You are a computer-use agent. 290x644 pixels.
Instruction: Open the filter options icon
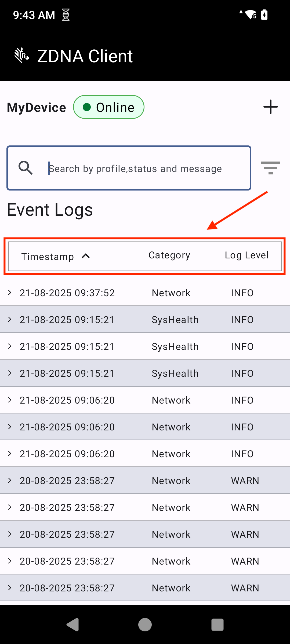(270, 168)
